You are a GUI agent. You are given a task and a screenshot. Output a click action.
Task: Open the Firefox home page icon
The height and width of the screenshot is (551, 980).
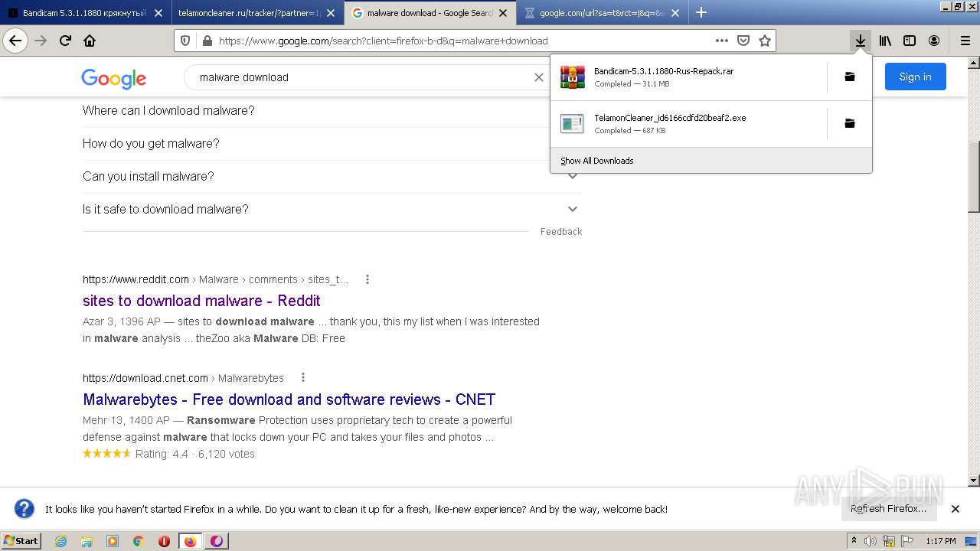(90, 41)
